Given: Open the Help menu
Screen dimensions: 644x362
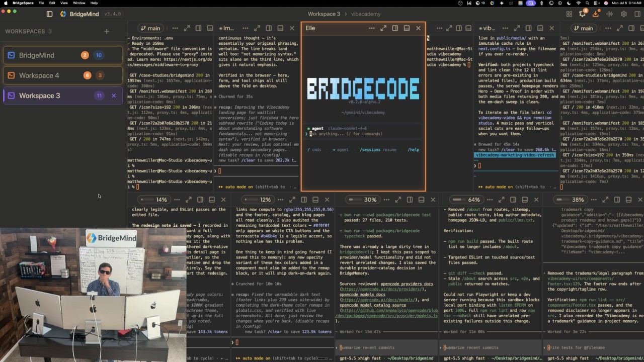Looking at the screenshot, I should [x=94, y=3].
